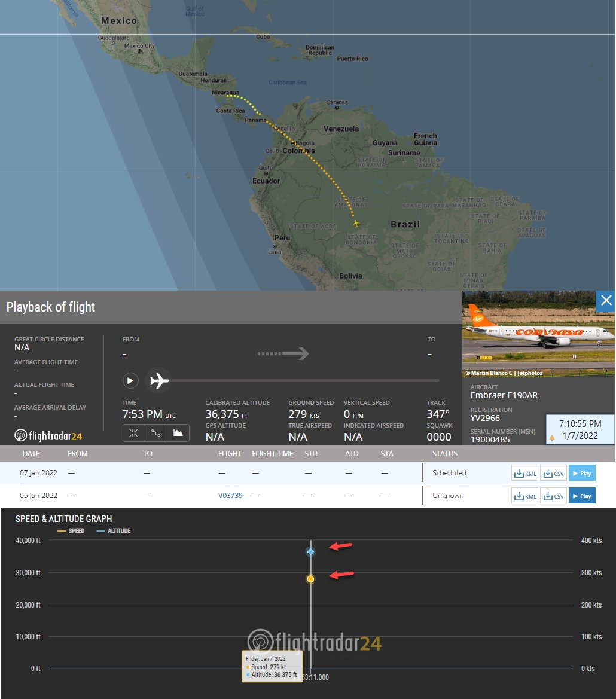The width and height of the screenshot is (616, 699).
Task: Close the playback panel with the X
Action: [606, 301]
